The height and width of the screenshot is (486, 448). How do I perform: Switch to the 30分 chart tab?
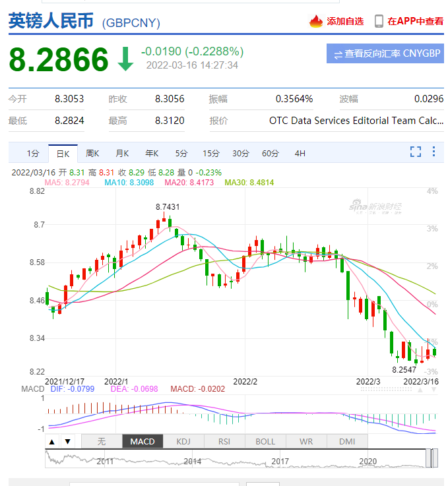point(241,154)
